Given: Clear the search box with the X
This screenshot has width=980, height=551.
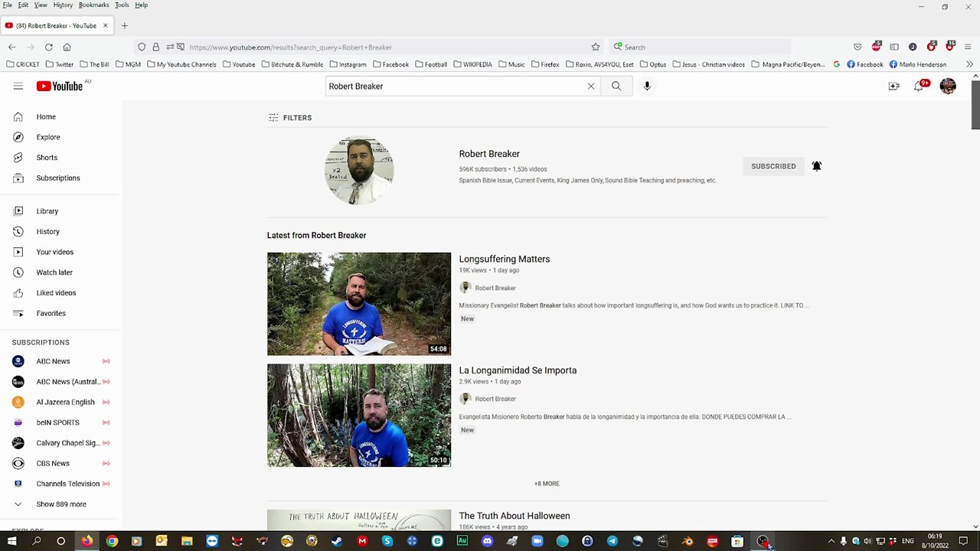Looking at the screenshot, I should point(591,86).
